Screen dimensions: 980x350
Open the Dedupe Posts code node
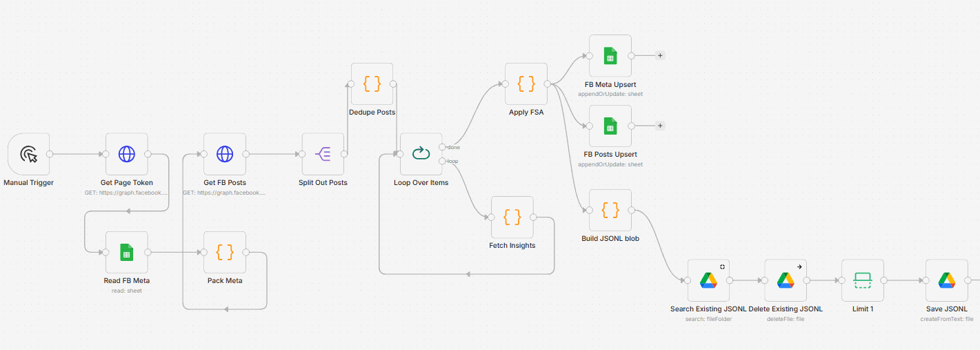(372, 84)
